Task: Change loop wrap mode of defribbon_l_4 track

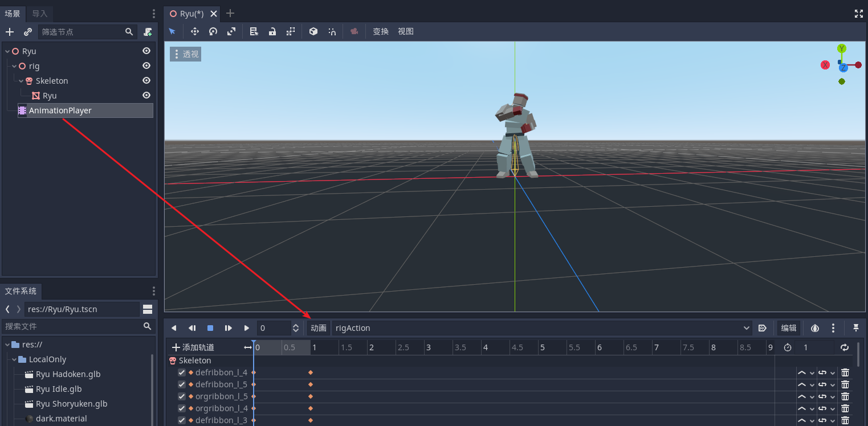Action: (x=826, y=372)
